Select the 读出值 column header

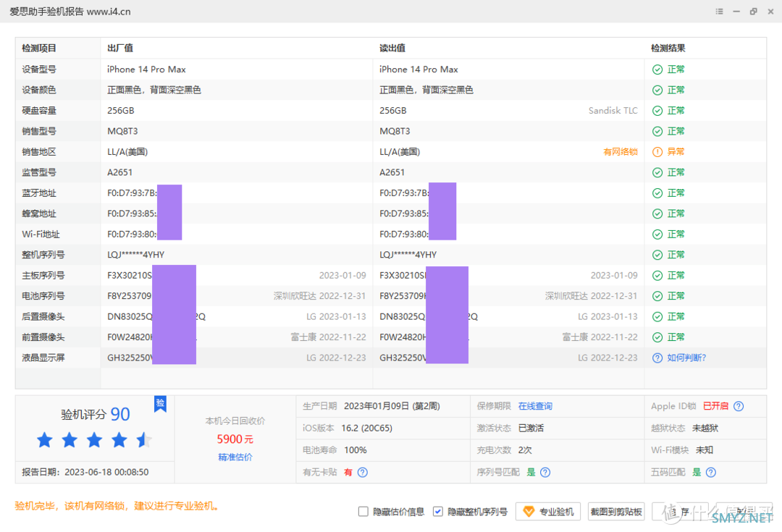392,48
